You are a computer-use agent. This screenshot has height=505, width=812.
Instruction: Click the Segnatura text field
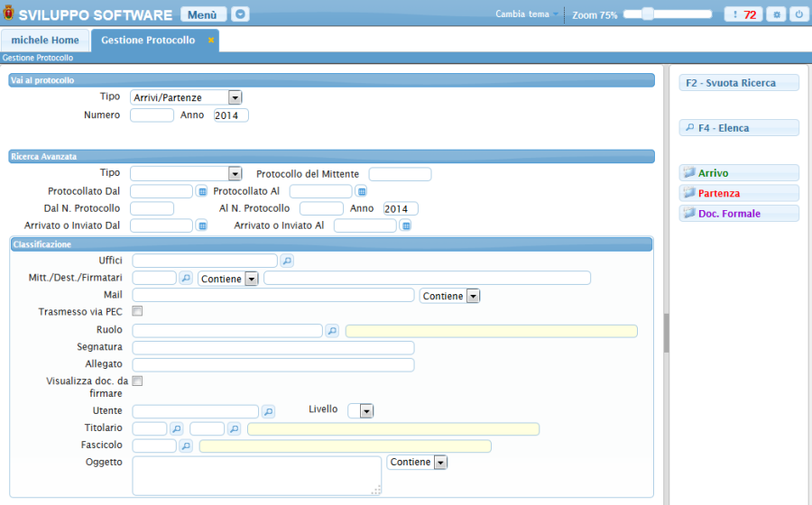(x=272, y=348)
